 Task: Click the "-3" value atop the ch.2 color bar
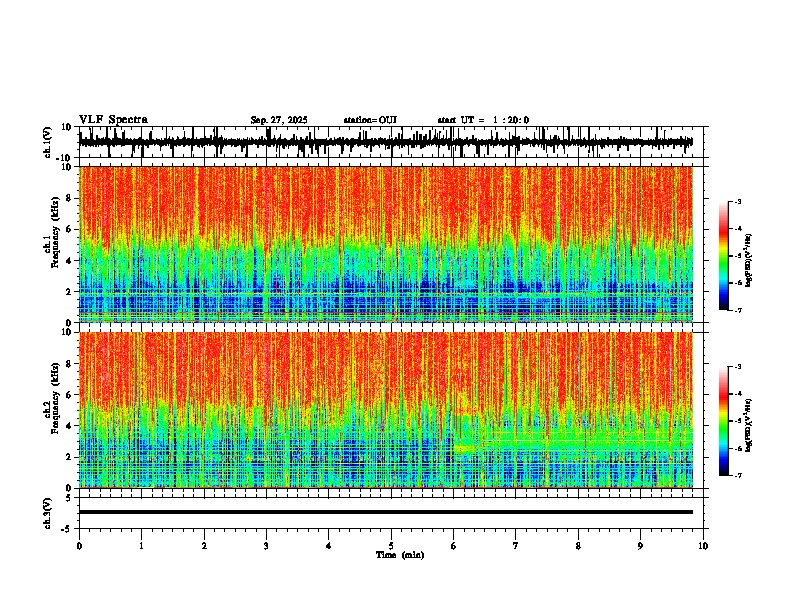pyautogui.click(x=737, y=367)
